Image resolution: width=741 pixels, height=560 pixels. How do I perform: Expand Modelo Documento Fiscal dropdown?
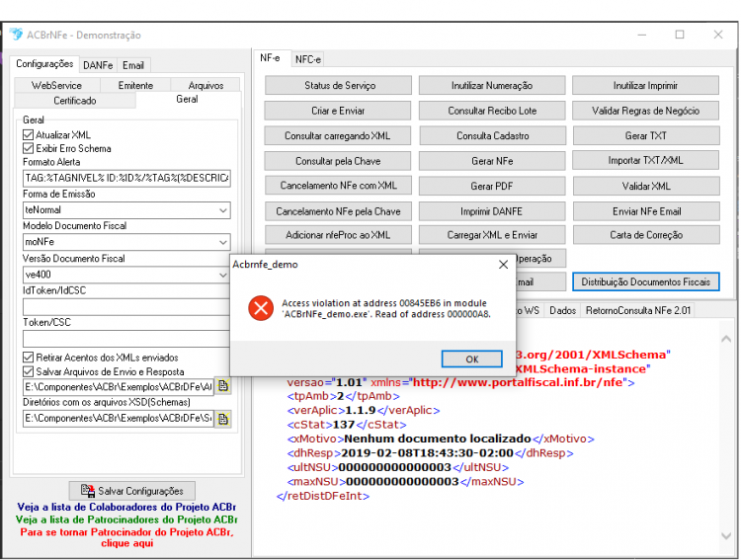tap(223, 242)
